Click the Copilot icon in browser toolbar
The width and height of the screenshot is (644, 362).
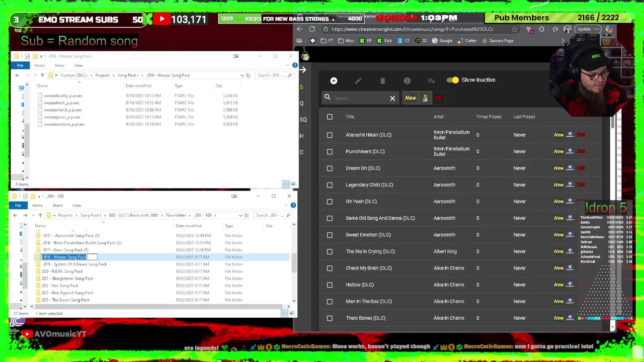pyautogui.click(x=609, y=29)
